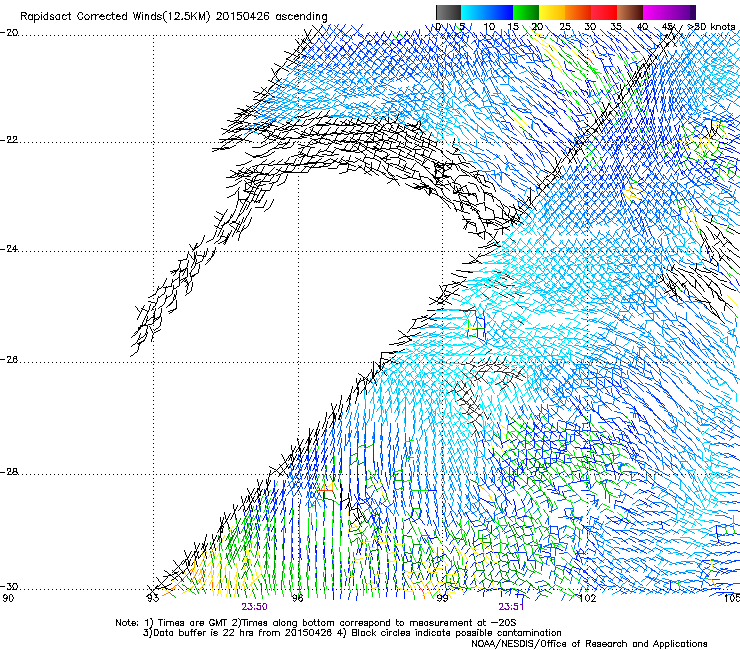Click the '93' longitude axis label
This screenshot has height=650, width=740.
pos(152,598)
